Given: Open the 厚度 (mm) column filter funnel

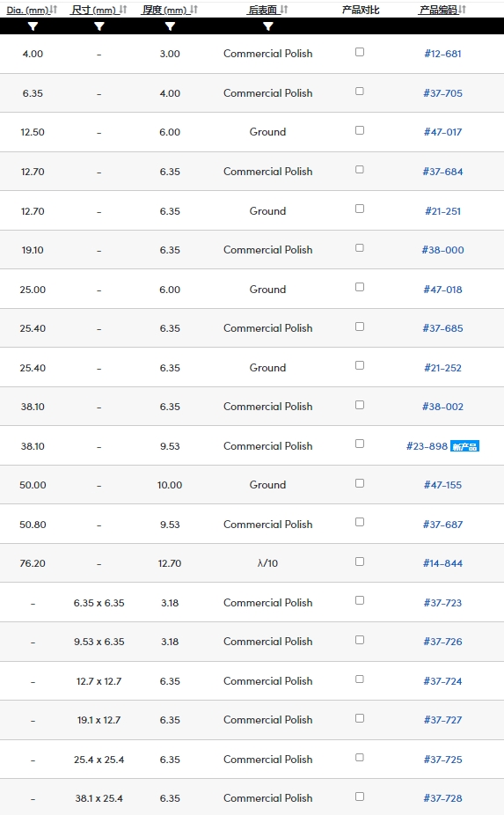Looking at the screenshot, I should (170, 26).
